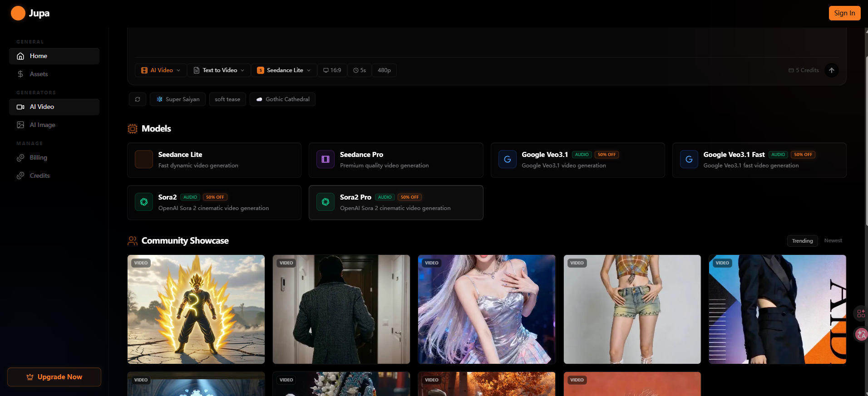Click the Sign In button
The image size is (868, 396).
[x=844, y=13]
